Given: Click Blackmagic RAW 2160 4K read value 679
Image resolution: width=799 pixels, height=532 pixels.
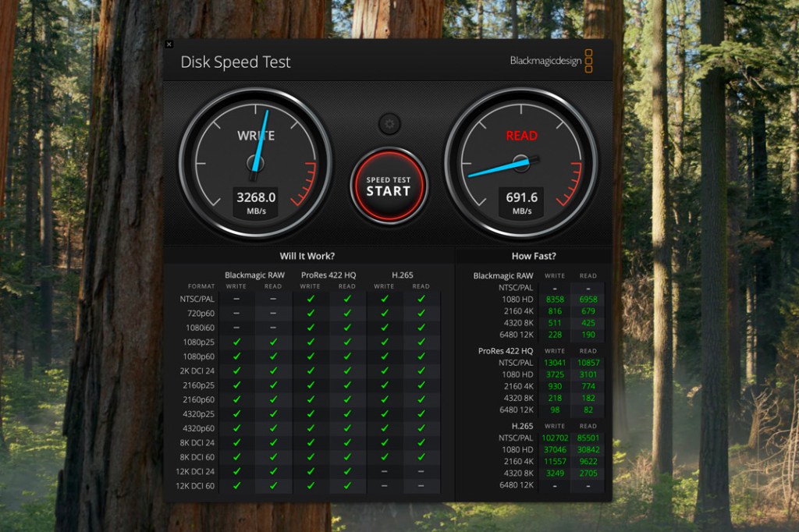Looking at the screenshot, I should point(588,311).
